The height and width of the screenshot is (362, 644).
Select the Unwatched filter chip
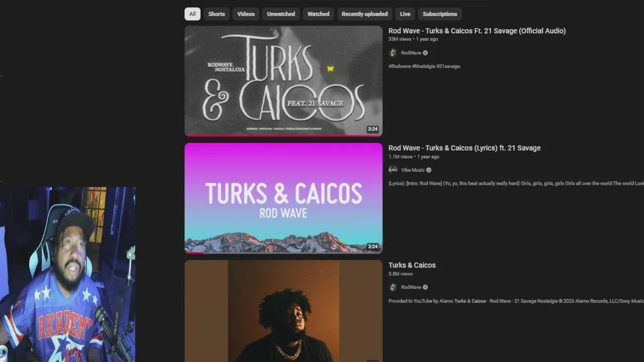pos(281,14)
